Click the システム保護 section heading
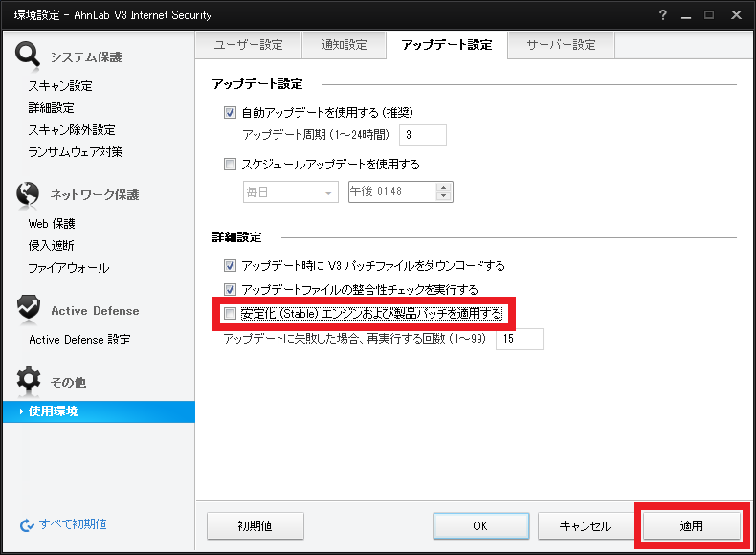756x555 pixels. (x=86, y=57)
